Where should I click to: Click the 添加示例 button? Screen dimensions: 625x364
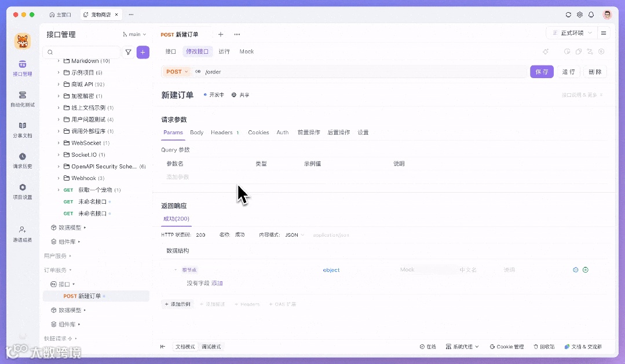pos(177,304)
